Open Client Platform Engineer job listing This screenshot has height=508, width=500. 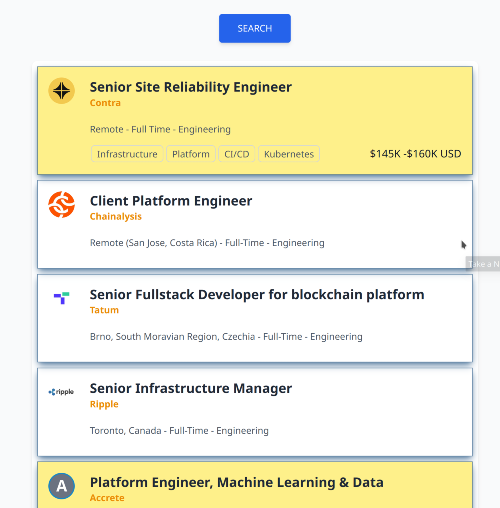[x=171, y=201]
